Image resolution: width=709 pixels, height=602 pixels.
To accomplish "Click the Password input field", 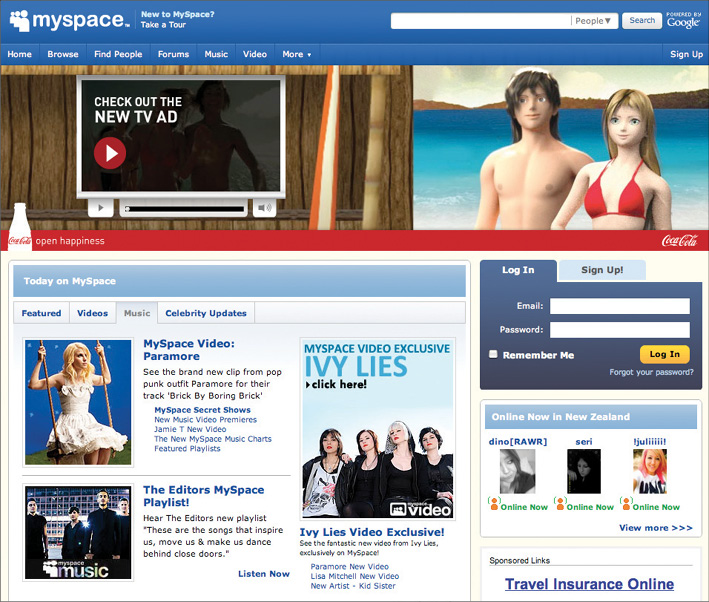I will 619,330.
